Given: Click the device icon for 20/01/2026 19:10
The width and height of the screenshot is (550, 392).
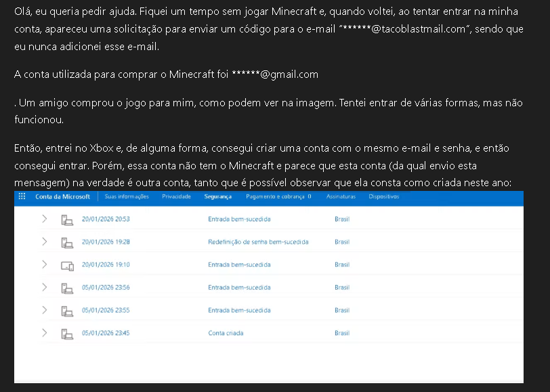Looking at the screenshot, I should [67, 266].
